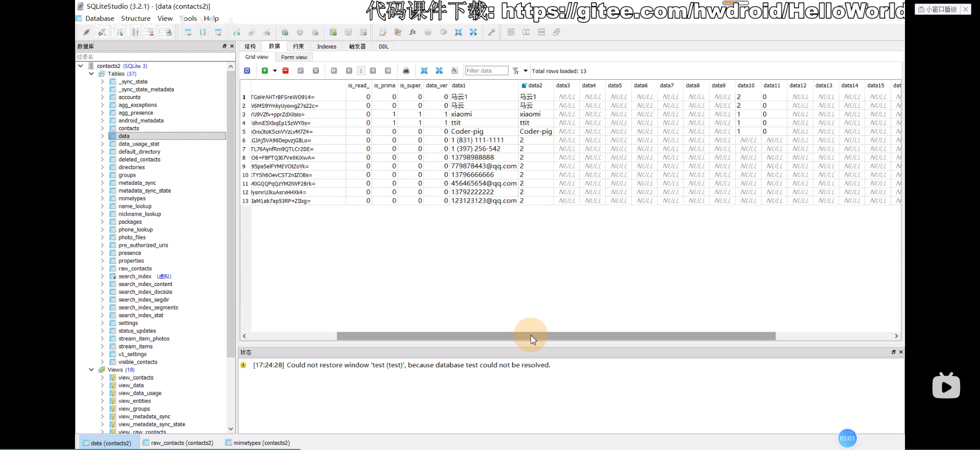Switch to the 约束 tab
Image resolution: width=980 pixels, height=450 pixels.
tap(299, 46)
